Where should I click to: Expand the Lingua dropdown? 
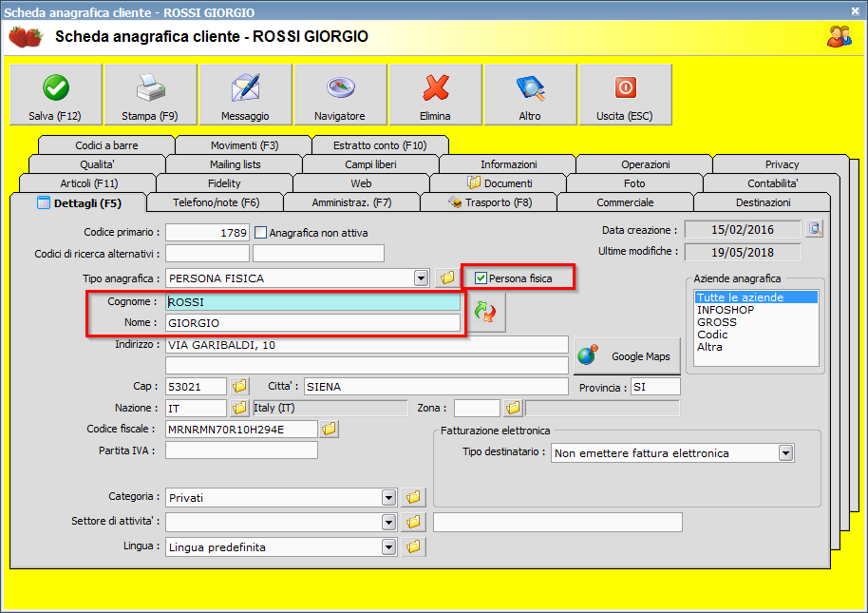pos(388,547)
